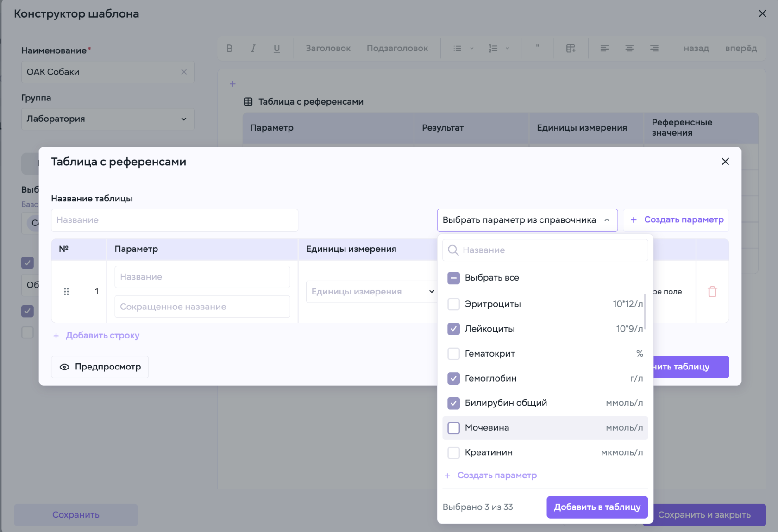The image size is (778, 532).
Task: Expand bulleted list style arrow
Action: point(472,48)
